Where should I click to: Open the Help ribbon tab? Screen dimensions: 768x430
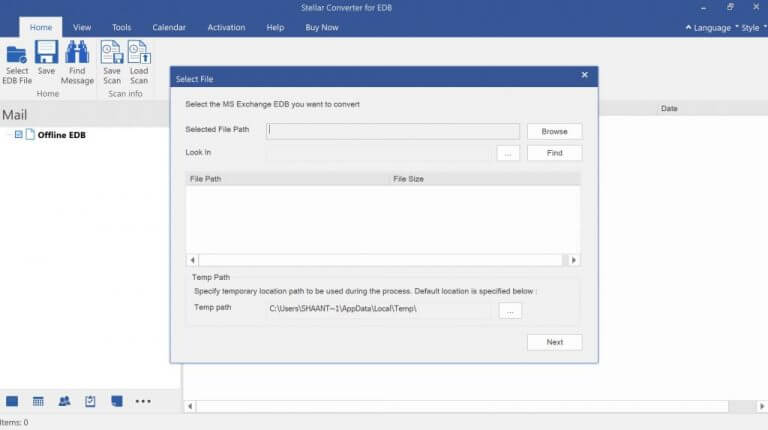coord(275,27)
